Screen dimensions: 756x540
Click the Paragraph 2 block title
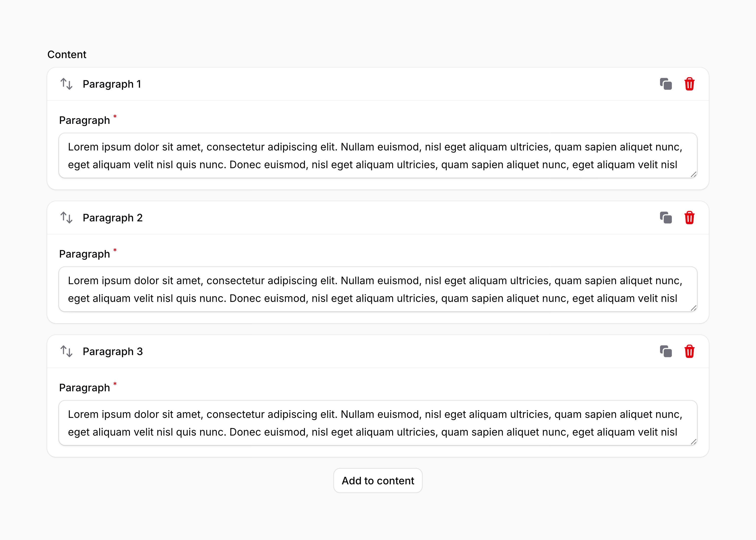112,218
